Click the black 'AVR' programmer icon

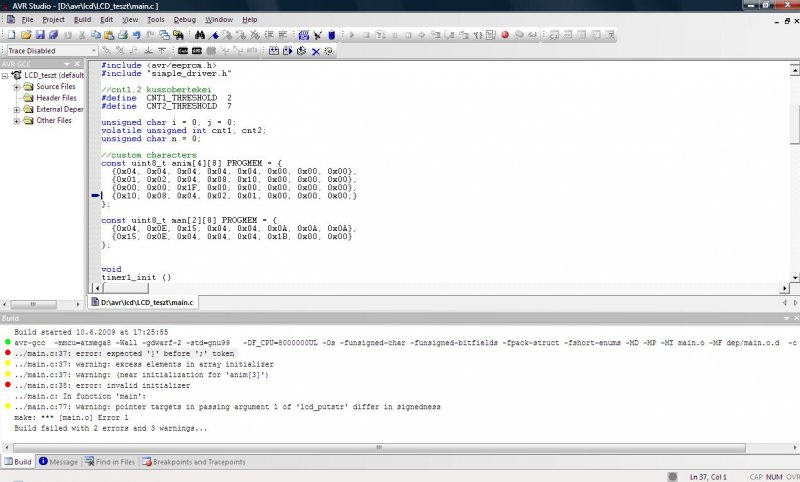[196, 50]
